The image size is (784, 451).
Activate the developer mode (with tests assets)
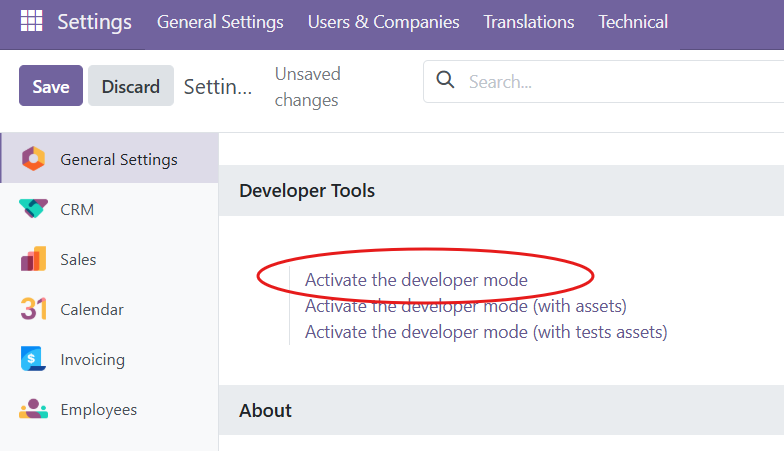coord(485,331)
